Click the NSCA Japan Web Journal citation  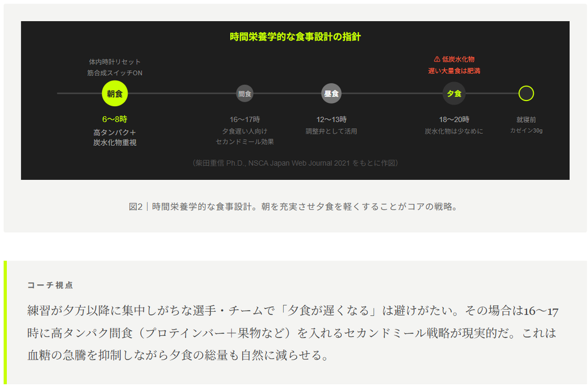[x=295, y=162]
